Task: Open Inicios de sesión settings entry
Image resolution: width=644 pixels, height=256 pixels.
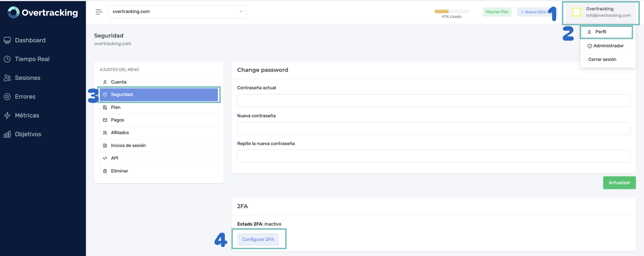Action: 159,145
